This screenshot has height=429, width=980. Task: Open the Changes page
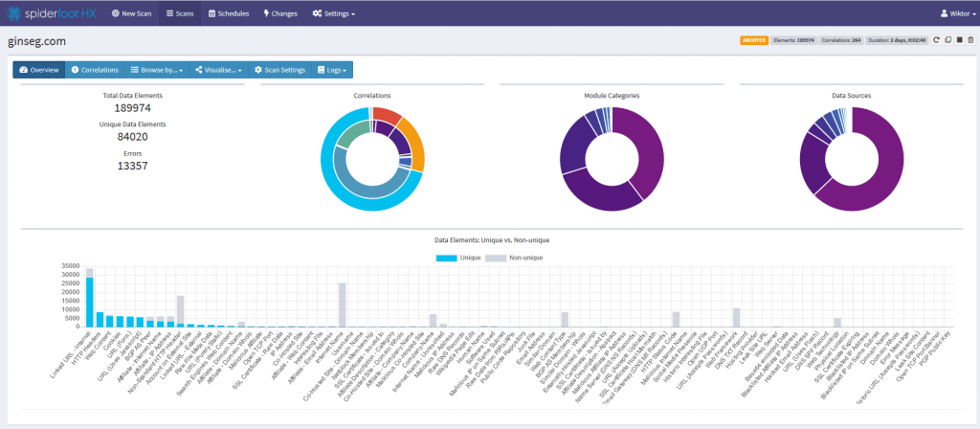280,13
